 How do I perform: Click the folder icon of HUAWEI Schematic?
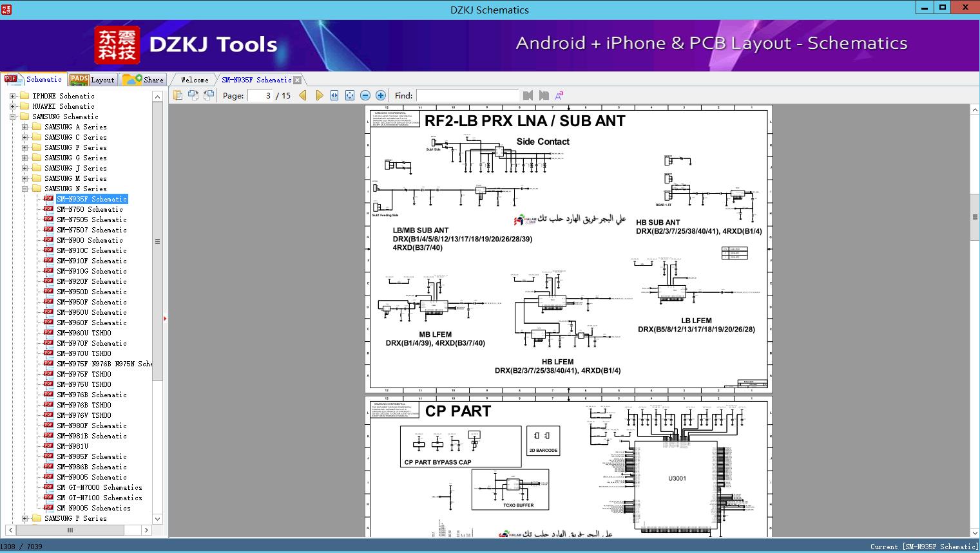25,106
